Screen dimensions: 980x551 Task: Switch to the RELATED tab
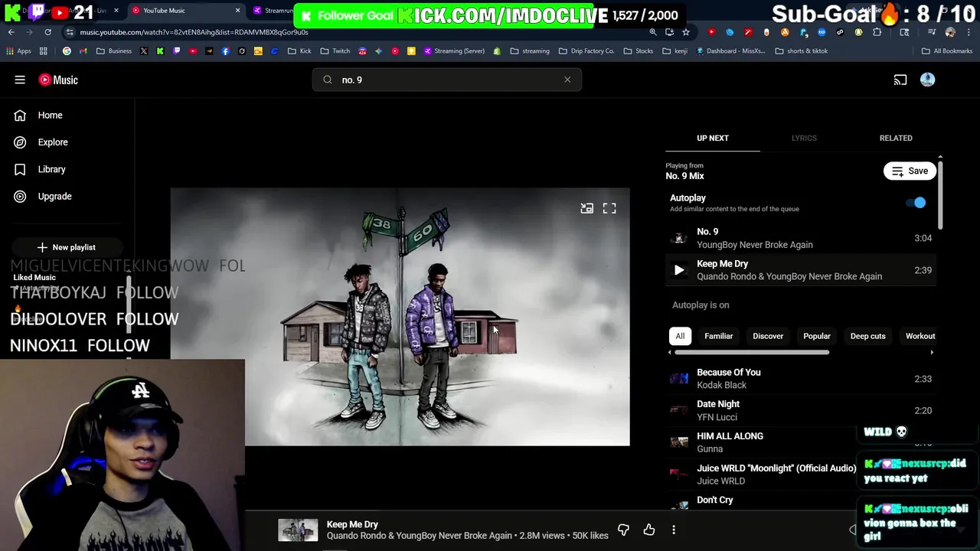pyautogui.click(x=896, y=138)
